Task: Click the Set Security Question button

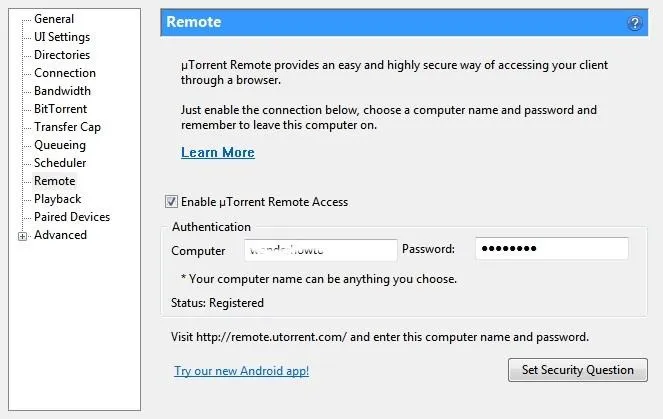Action: point(578,370)
